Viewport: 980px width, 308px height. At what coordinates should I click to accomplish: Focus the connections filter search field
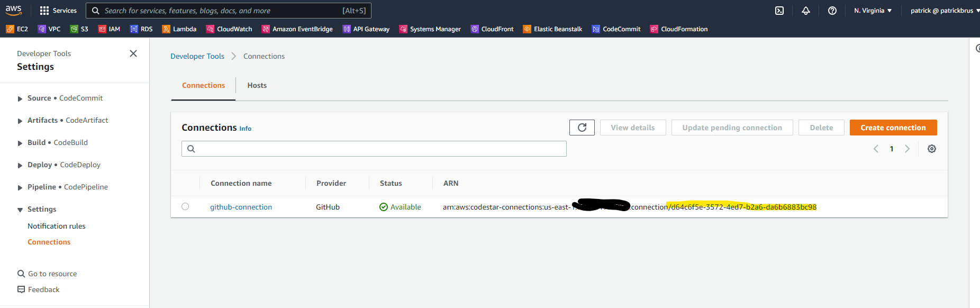(x=374, y=149)
